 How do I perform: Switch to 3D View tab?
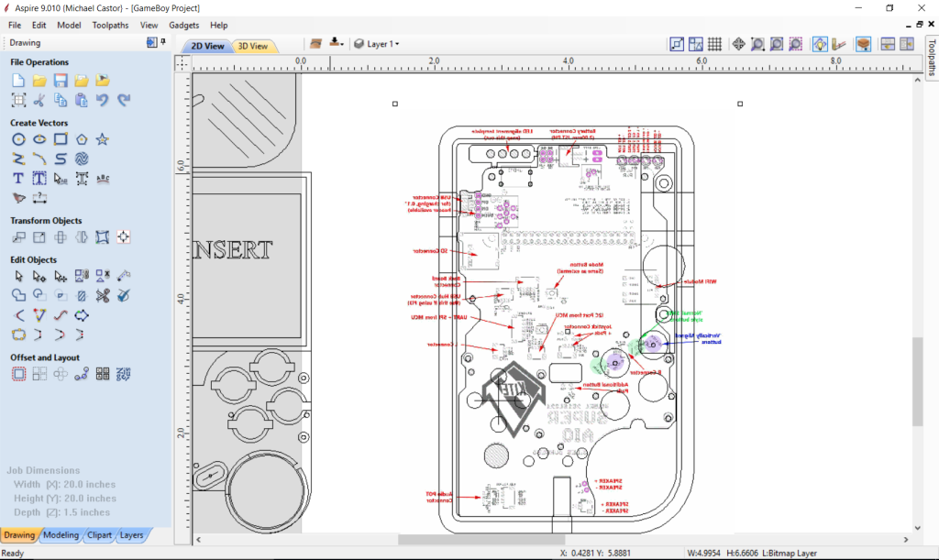coord(253,46)
